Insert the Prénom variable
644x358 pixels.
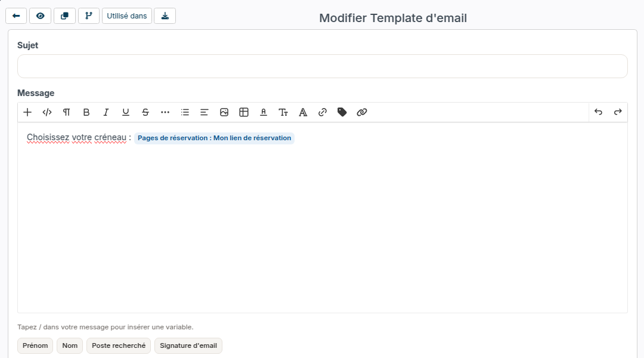click(35, 345)
